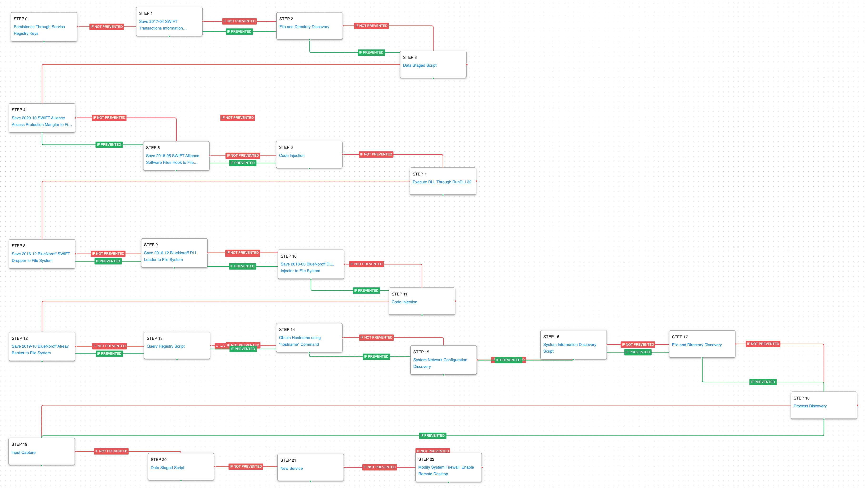Select the unattached IF NOT PREVENTED label

coord(237,118)
